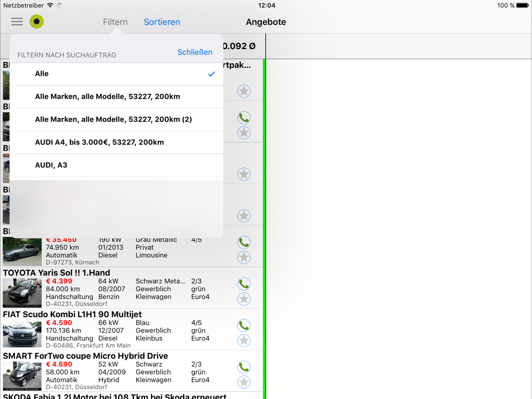Open the SKODA Fabia listing title
The height and width of the screenshot is (399, 532).
(x=115, y=396)
